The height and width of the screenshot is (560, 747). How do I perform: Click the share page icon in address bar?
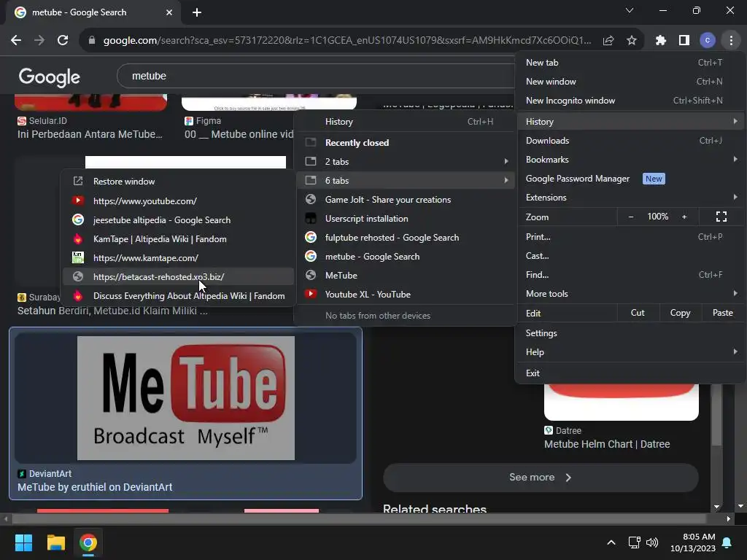tap(608, 41)
